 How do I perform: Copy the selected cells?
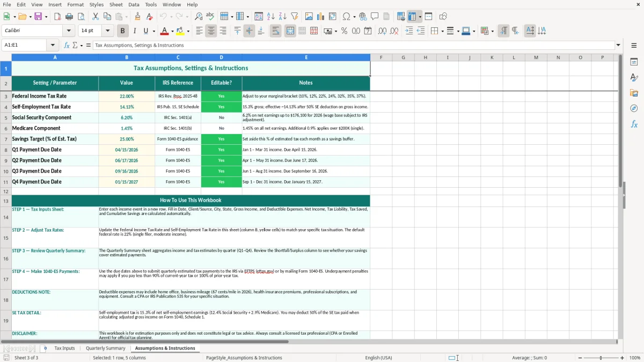click(107, 17)
